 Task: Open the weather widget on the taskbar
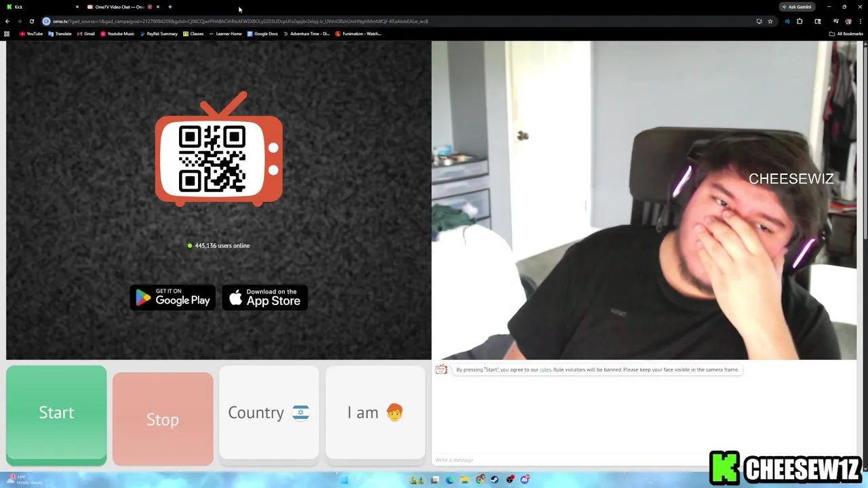click(24, 480)
